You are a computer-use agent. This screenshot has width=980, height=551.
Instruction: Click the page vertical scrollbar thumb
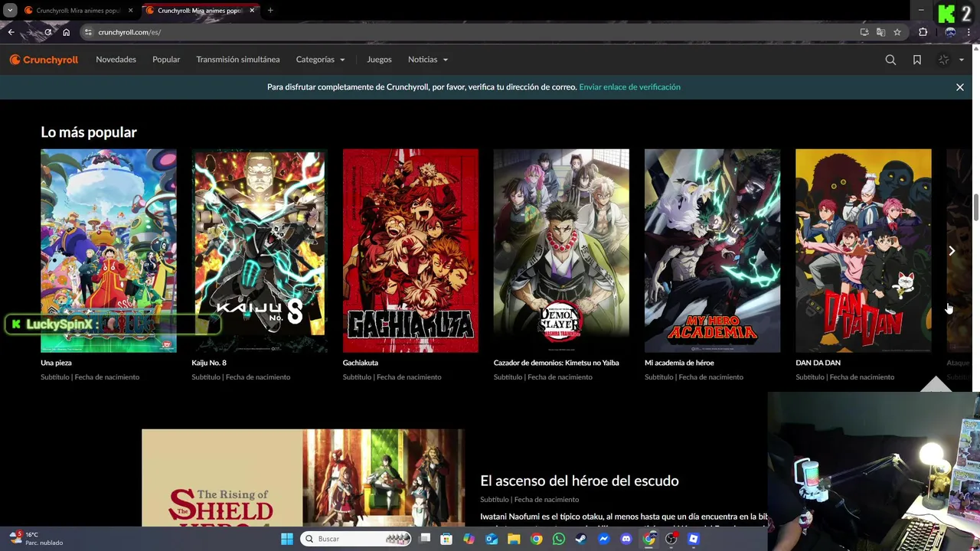tap(976, 207)
